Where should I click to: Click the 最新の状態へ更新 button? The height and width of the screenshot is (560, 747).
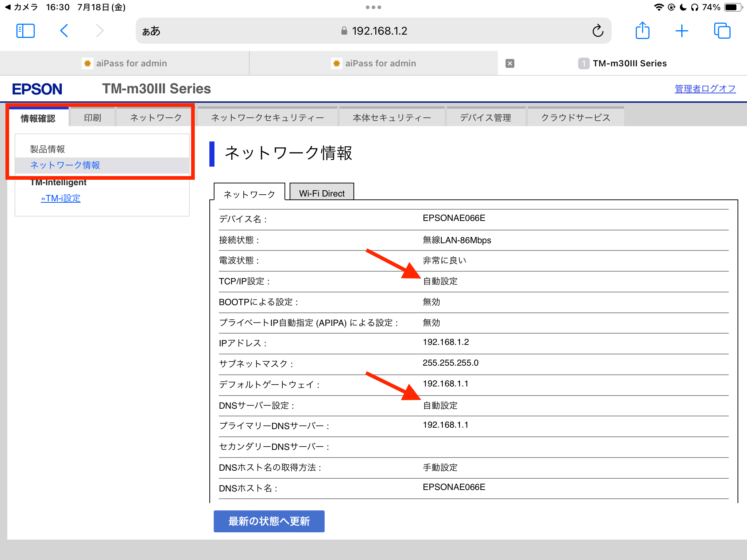(269, 521)
